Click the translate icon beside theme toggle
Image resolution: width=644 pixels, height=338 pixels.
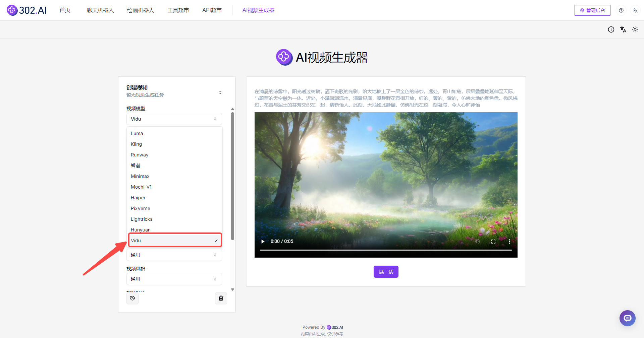(x=623, y=29)
